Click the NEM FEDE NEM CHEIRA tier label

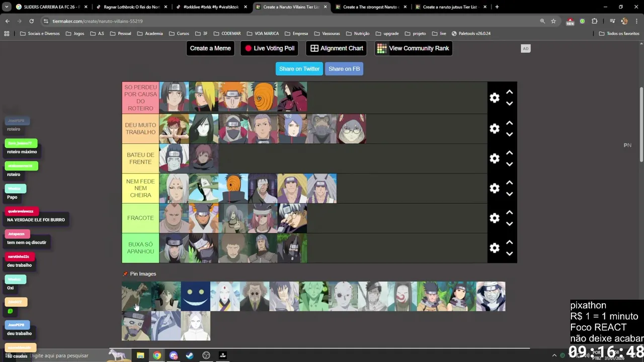tap(140, 188)
